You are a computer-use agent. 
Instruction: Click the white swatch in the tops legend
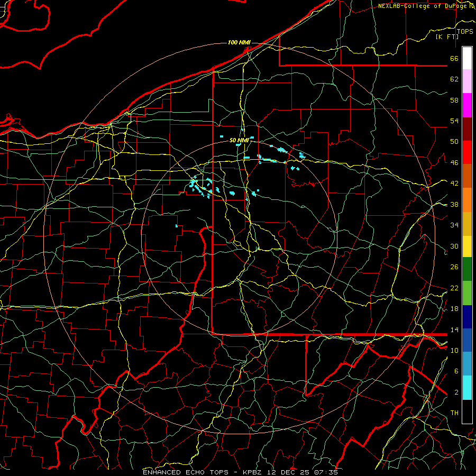[x=467, y=58]
